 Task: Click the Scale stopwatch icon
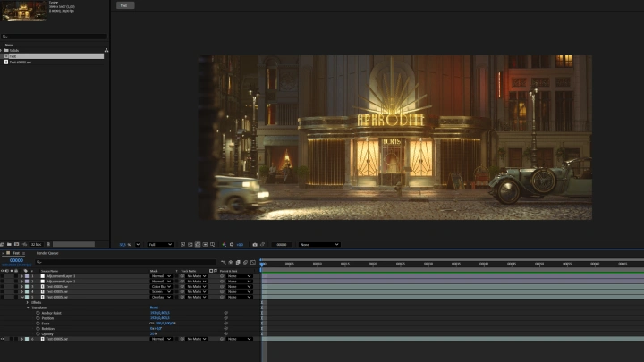pos(38,323)
